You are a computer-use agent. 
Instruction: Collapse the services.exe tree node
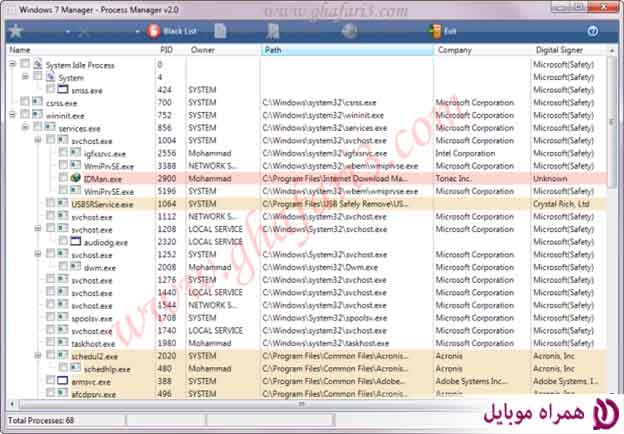point(25,127)
